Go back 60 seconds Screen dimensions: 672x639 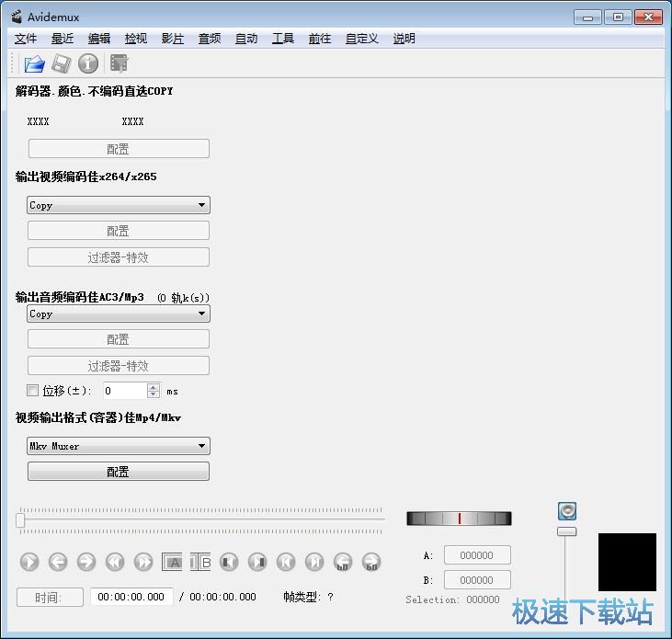tap(343, 562)
